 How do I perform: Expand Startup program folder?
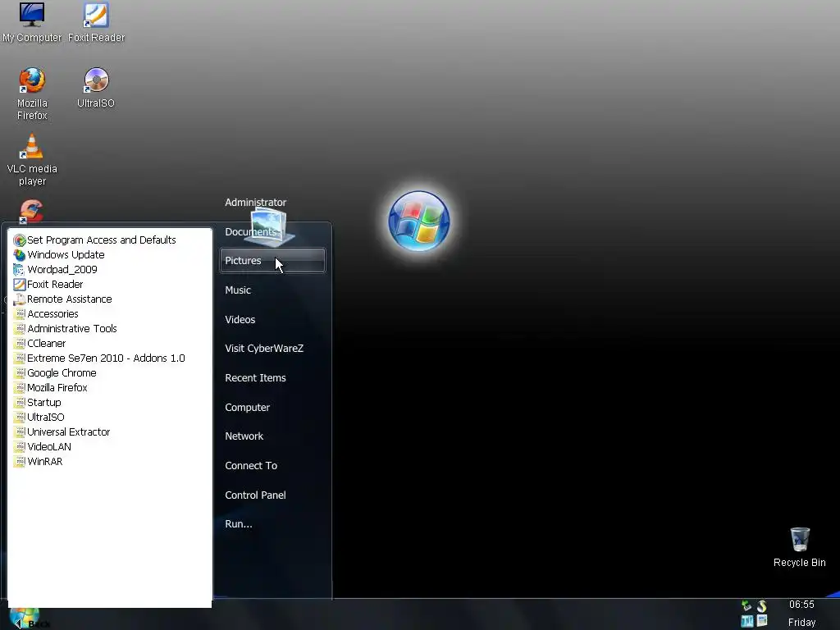[x=38, y=402]
